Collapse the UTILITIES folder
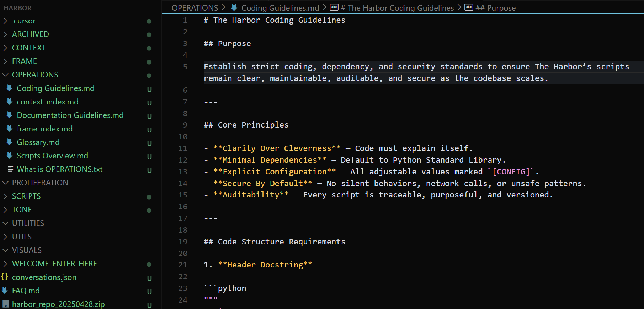644x309 pixels. click(5, 223)
